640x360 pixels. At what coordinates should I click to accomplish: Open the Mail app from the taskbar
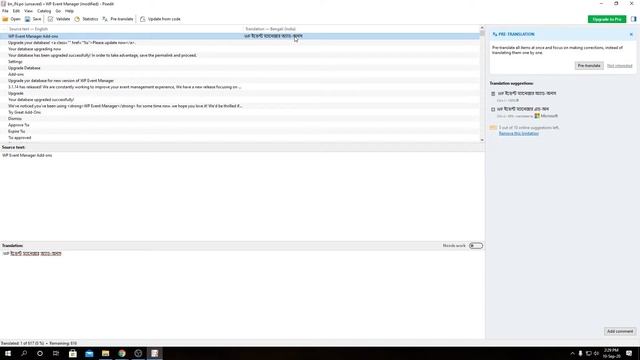[x=89, y=353]
